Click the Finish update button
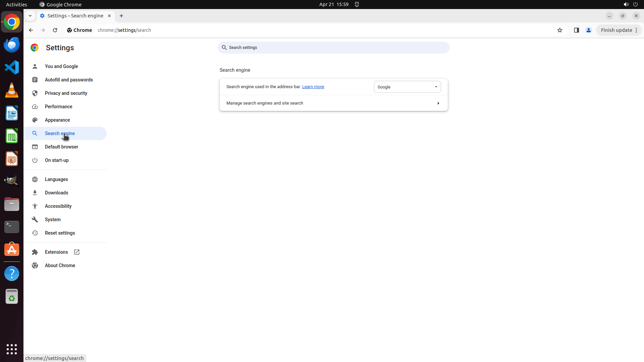 [x=616, y=30]
